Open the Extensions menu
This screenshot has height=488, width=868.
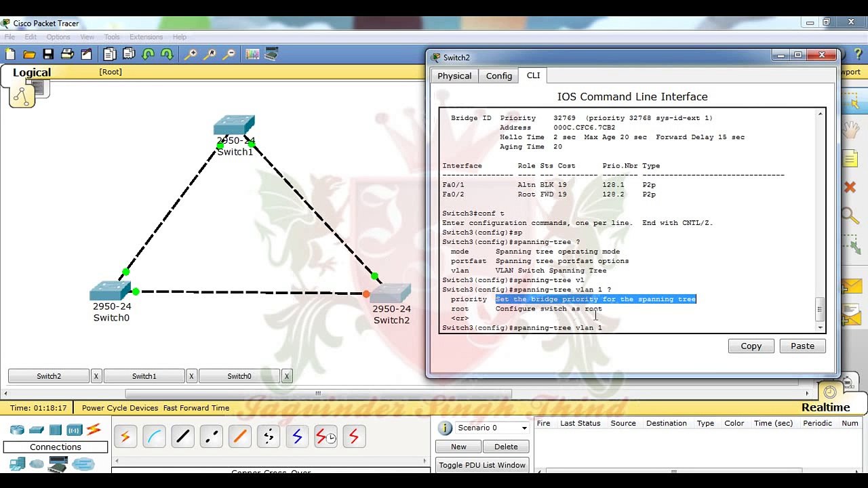(146, 37)
